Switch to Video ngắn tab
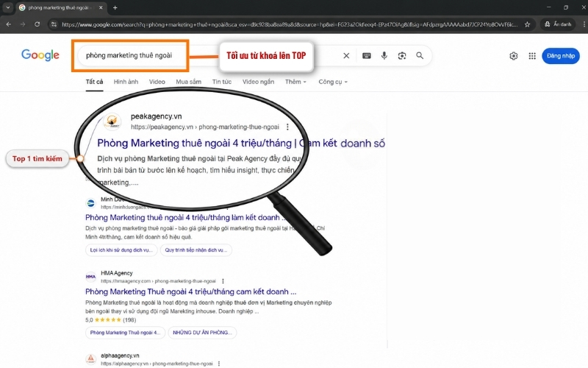The image size is (588, 368). point(258,82)
